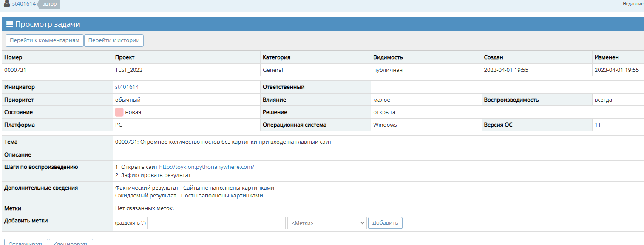Image resolution: width=644 pixels, height=245 pixels.
Task: Select reproducibility value всегда
Action: pyautogui.click(x=603, y=100)
